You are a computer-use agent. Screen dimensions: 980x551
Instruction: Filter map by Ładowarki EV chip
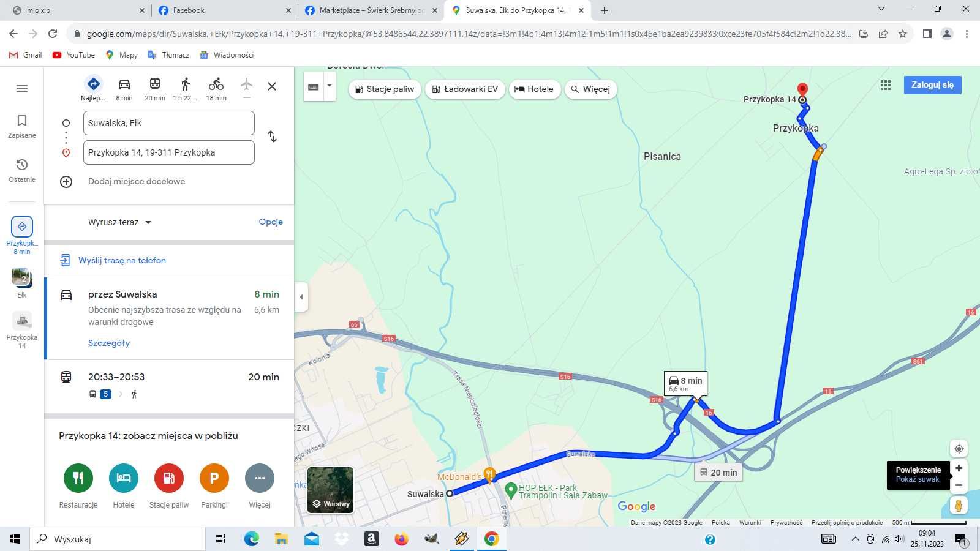[x=465, y=89]
